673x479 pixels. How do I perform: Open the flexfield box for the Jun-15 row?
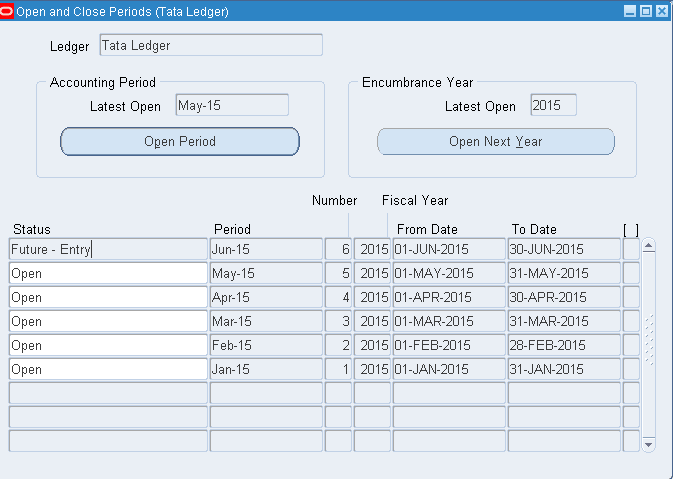click(x=631, y=249)
